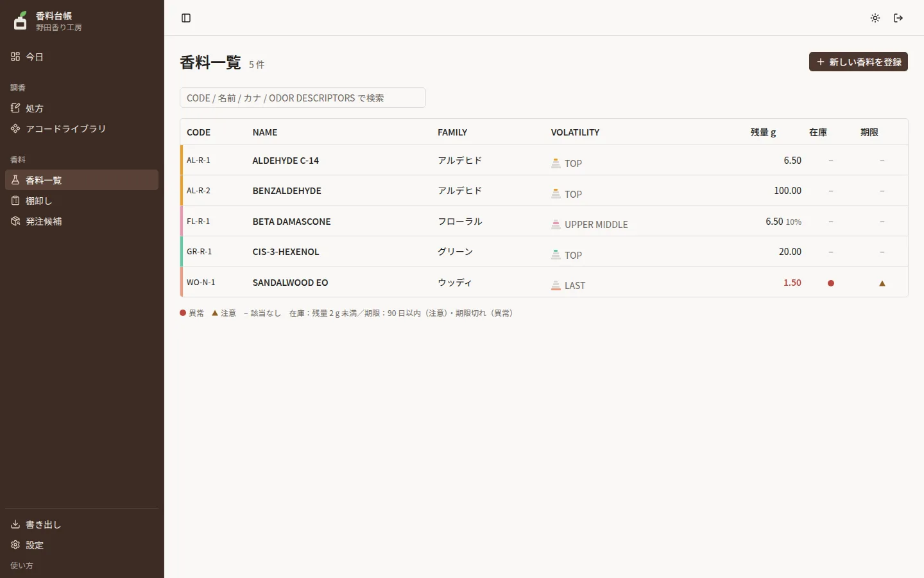Open the 棚卸し page

pos(81,200)
